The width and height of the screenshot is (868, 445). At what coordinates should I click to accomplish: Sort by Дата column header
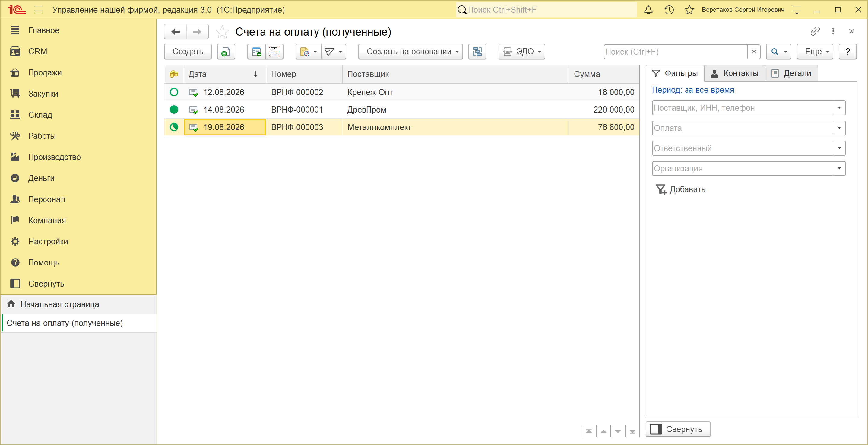click(x=225, y=74)
